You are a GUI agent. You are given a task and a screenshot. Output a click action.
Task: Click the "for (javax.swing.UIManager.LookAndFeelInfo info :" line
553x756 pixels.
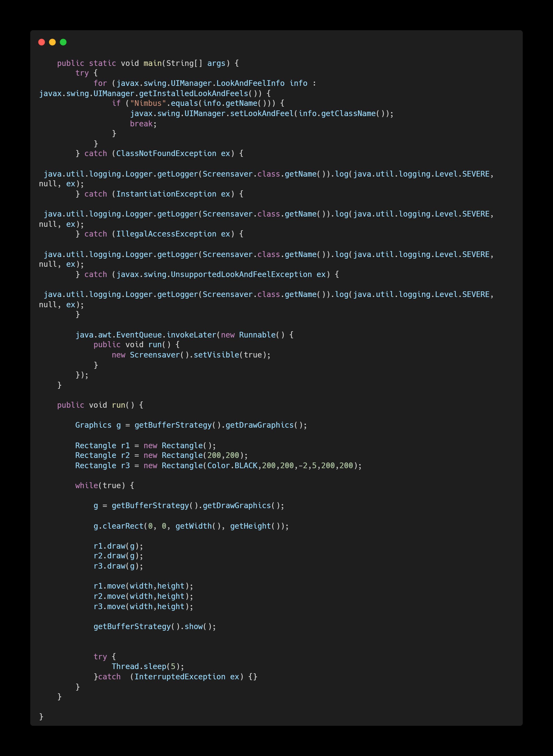tap(204, 83)
